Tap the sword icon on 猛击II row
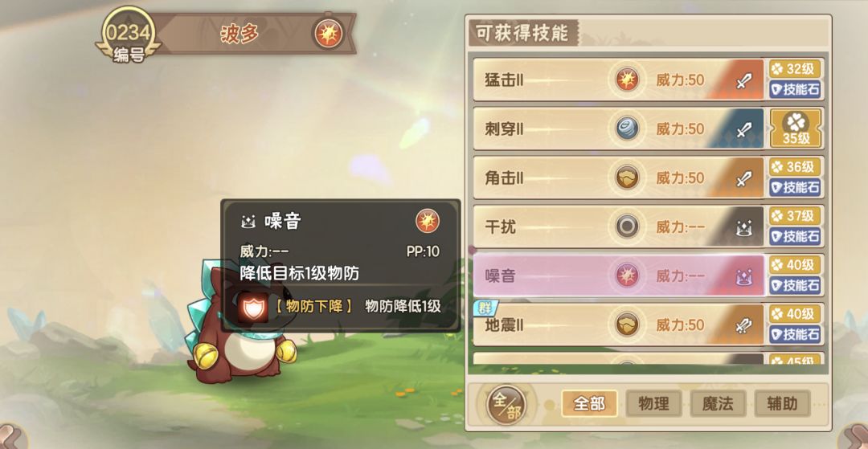Image resolution: width=868 pixels, height=449 pixels. coord(743,81)
